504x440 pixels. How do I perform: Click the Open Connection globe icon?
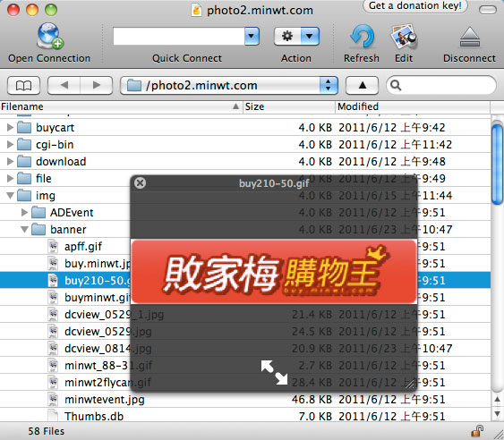50,36
